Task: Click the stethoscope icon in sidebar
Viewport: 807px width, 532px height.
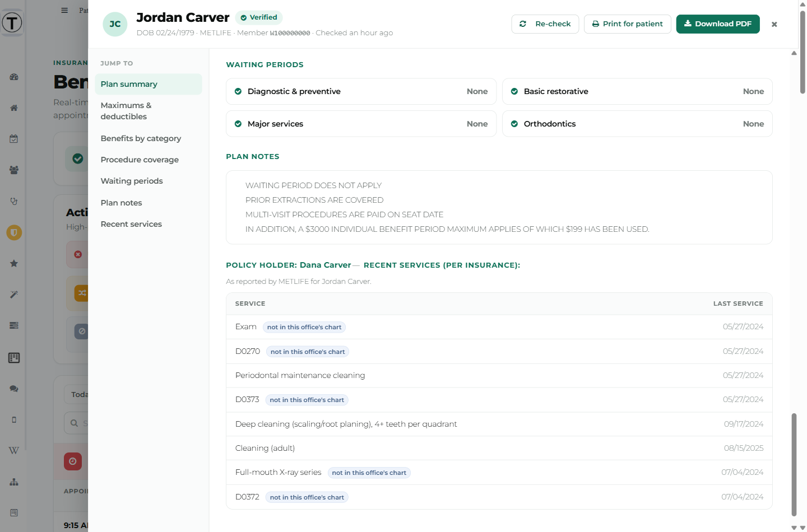Action: tap(14, 201)
